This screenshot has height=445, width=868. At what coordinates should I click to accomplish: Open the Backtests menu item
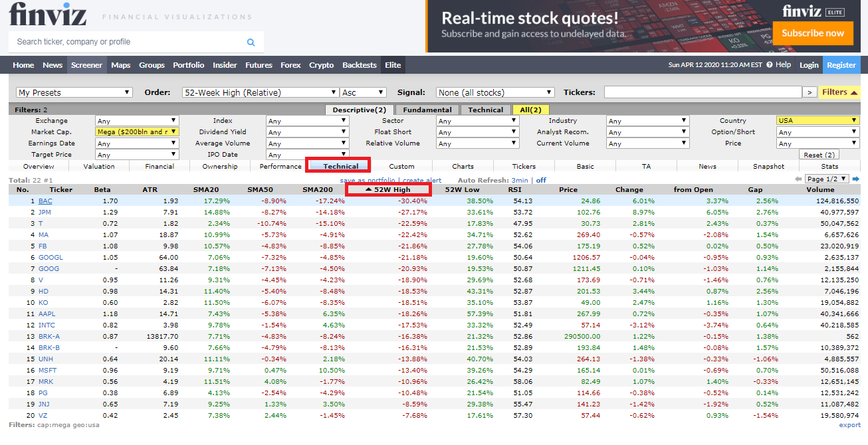click(x=360, y=65)
